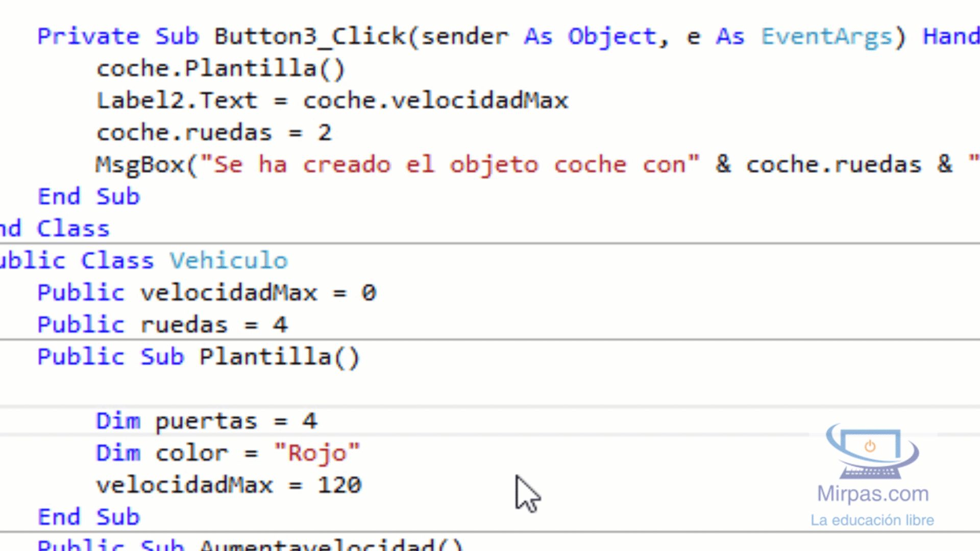Click the 'Private Sub Button3_Click' declaration line
Image resolution: width=980 pixels, height=551 pixels.
point(508,37)
